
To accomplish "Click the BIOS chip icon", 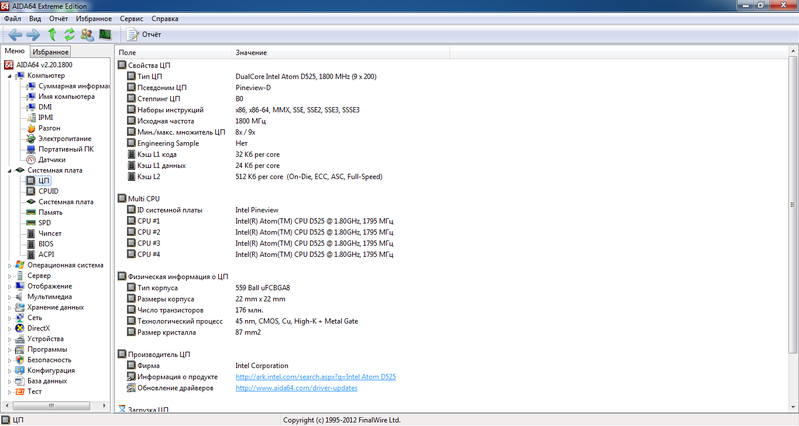I will pyautogui.click(x=31, y=244).
